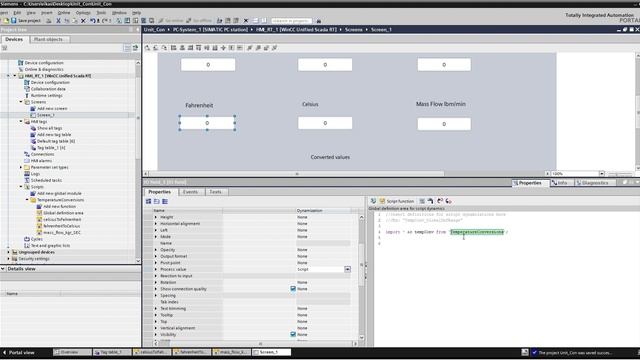Select Screen_1 in the project tree
This screenshot has height=360, width=640.
coord(45,115)
